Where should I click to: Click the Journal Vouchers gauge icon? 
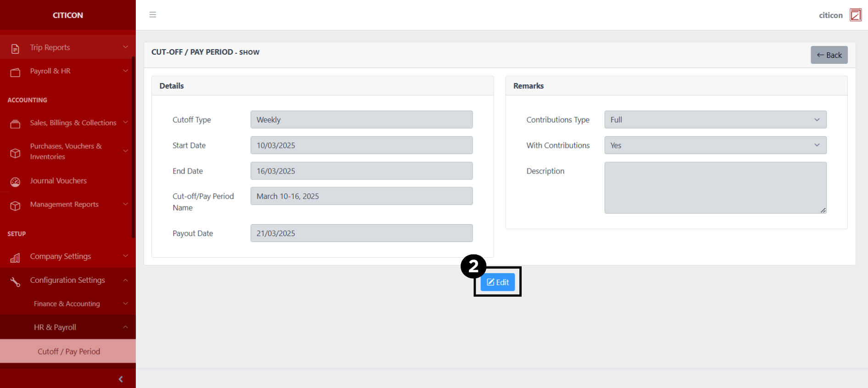(15, 182)
